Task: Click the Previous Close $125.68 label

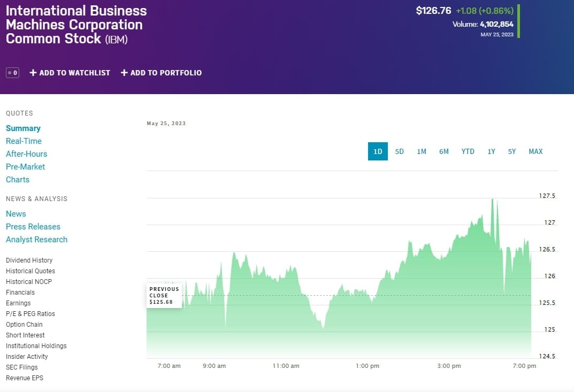Action: [164, 296]
